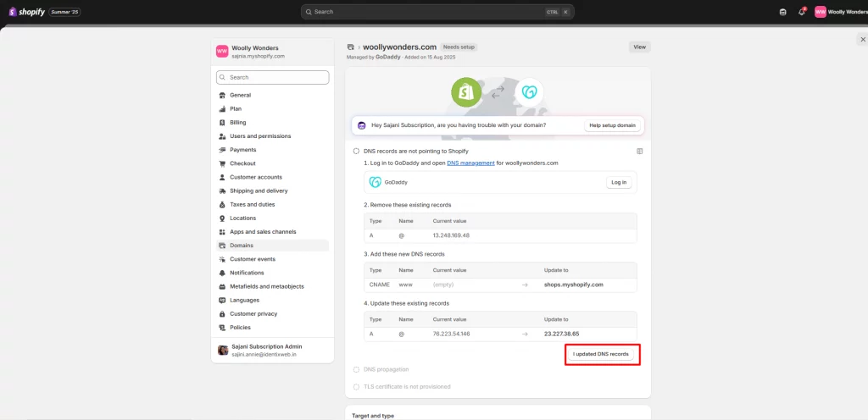The width and height of the screenshot is (868, 420).
Task: Click the Customer accounts icon
Action: point(223,177)
